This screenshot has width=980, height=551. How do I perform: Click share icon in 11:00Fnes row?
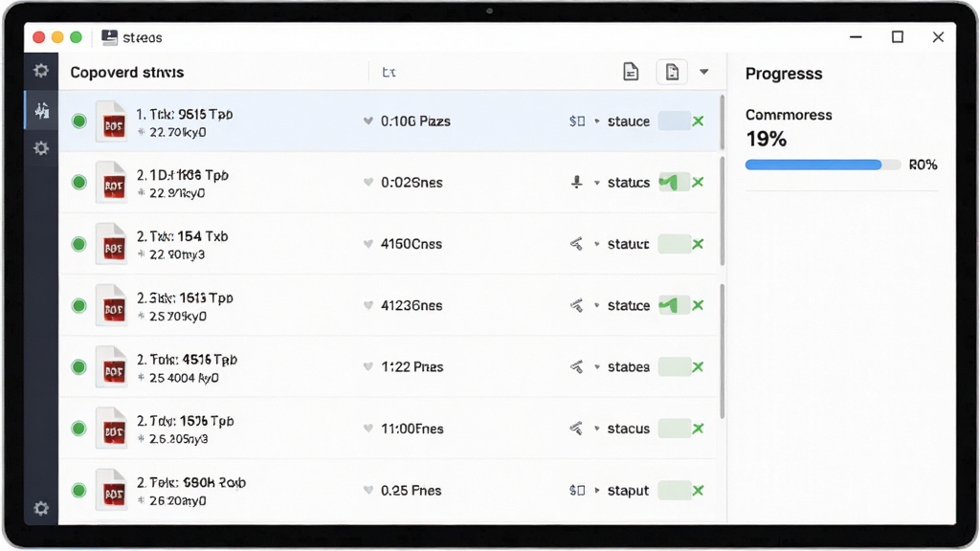click(576, 429)
